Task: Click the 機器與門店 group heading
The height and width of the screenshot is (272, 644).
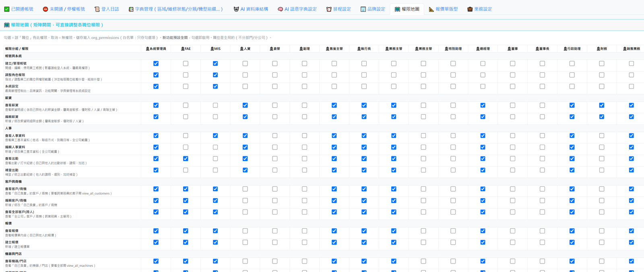Action: click(13, 254)
